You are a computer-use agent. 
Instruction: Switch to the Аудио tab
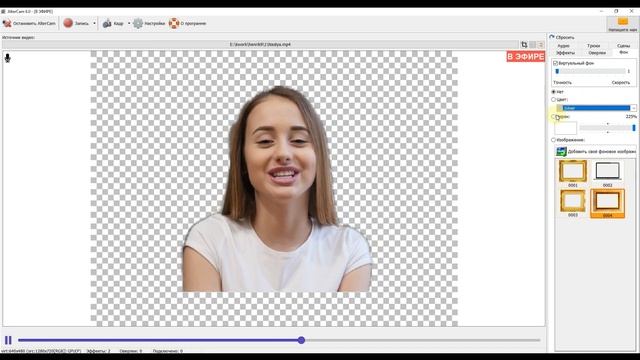563,46
